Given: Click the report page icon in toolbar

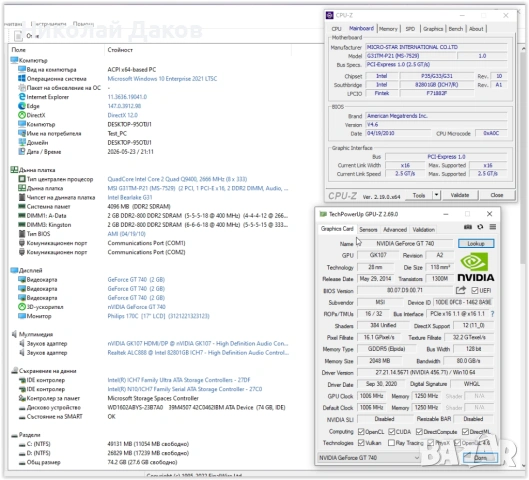Looking at the screenshot, I should point(18,36).
